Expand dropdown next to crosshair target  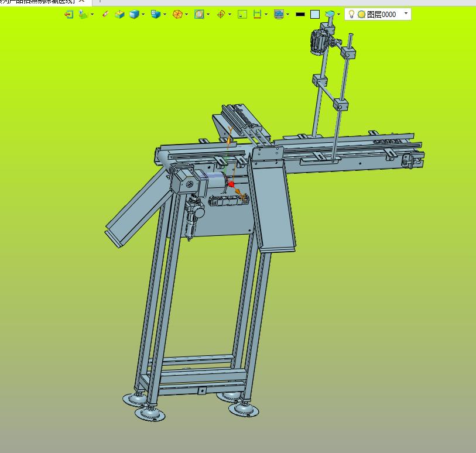tap(230, 14)
